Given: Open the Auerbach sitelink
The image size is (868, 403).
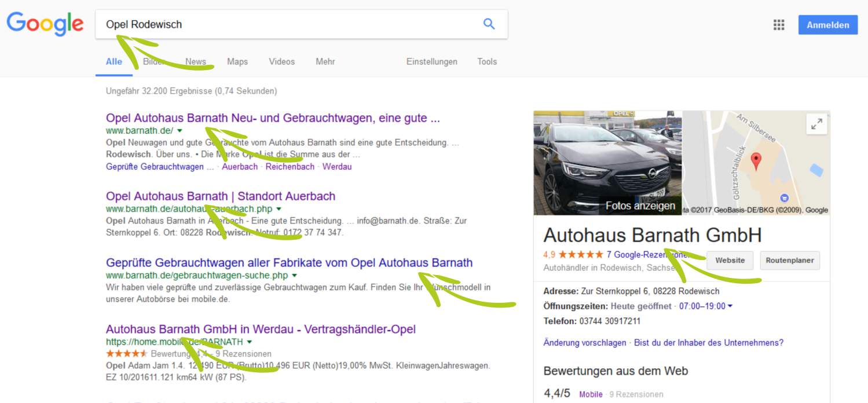Looking at the screenshot, I should click(x=240, y=166).
